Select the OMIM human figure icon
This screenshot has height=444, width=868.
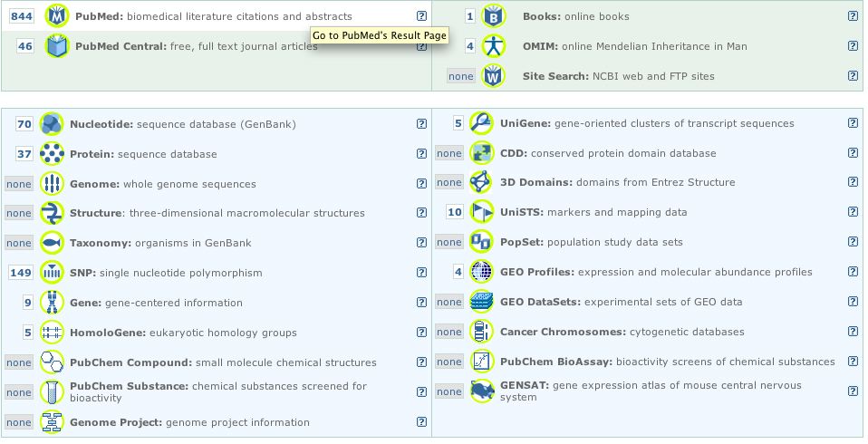(493, 46)
